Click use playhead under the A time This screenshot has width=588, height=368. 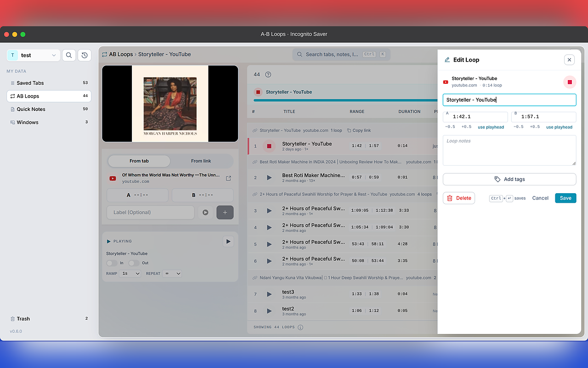[491, 127]
